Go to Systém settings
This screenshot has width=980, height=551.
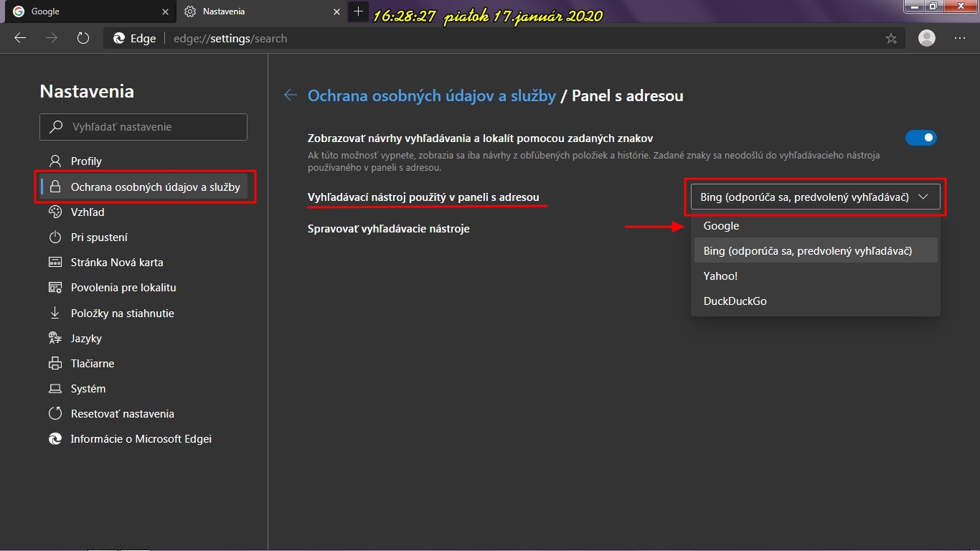click(x=143, y=389)
